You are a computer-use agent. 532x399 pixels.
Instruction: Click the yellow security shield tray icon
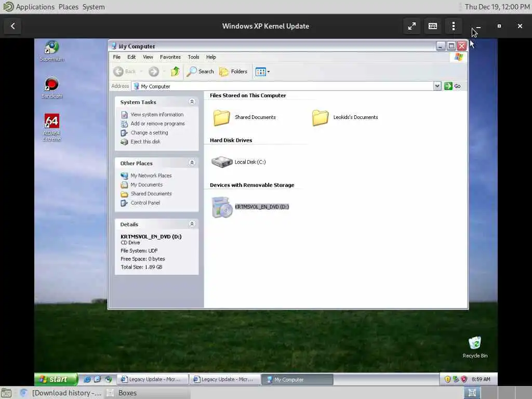tap(447, 379)
